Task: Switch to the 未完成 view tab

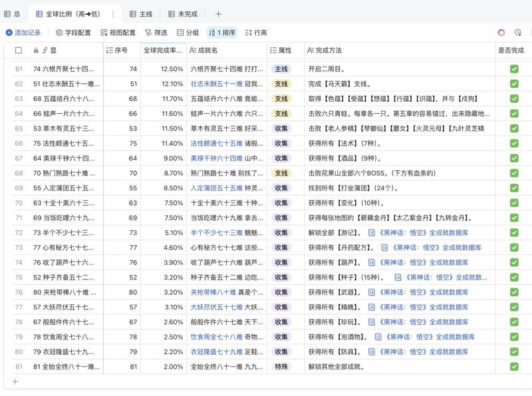Action: click(182, 14)
